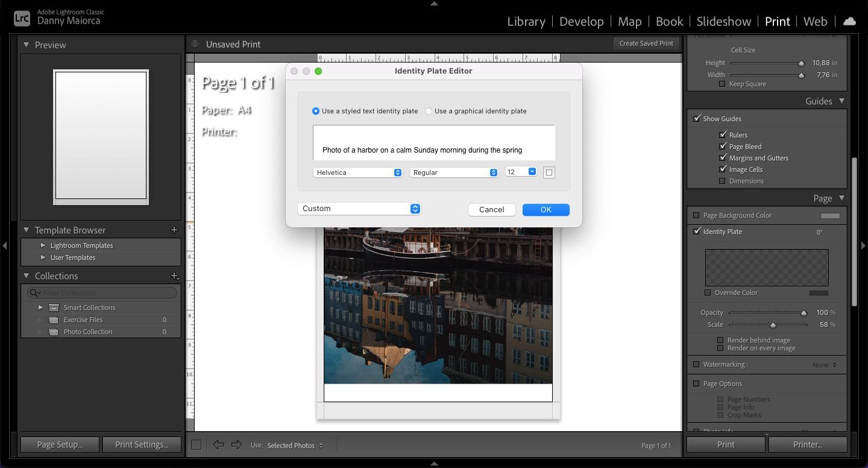
Task: Toggle Margins and Gutters checkbox
Action: point(723,157)
